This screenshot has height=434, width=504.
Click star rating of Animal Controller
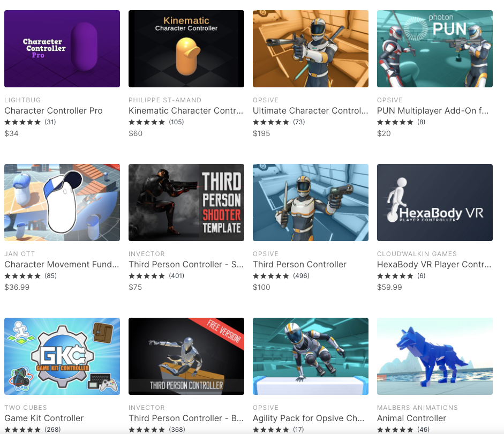click(x=395, y=430)
